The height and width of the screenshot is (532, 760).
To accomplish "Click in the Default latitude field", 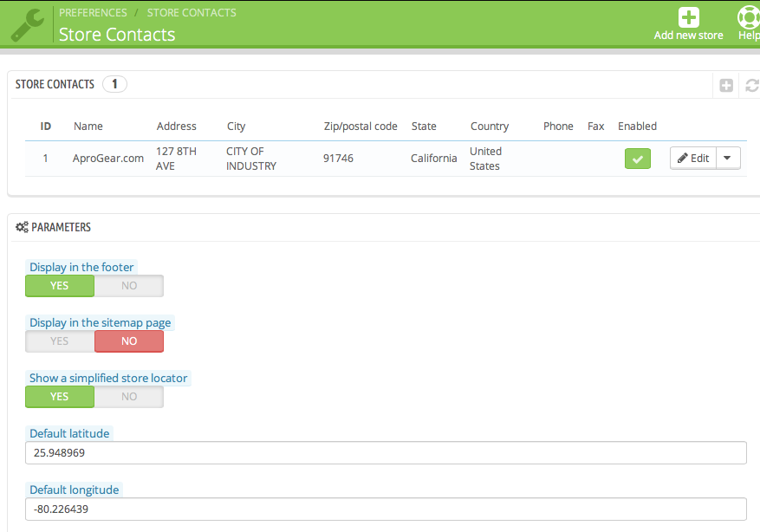I will coord(386,452).
